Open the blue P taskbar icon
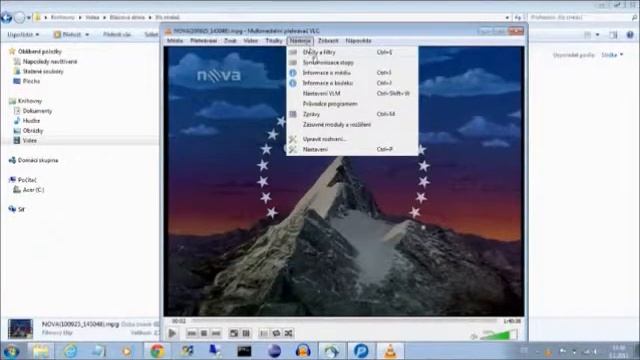Screen dimensions: 640x360 [x=361, y=351]
